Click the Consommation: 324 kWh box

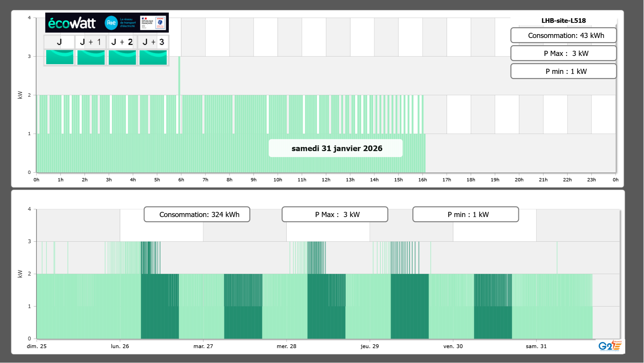[197, 214]
